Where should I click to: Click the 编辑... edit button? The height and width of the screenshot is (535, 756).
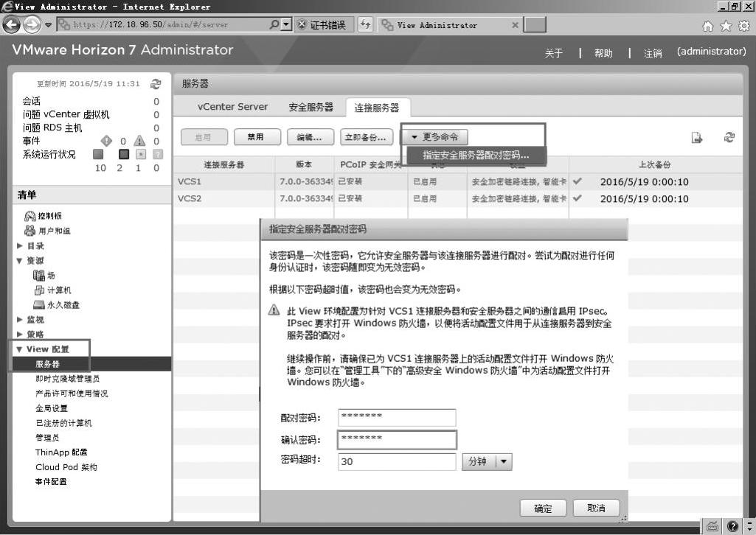point(311,137)
